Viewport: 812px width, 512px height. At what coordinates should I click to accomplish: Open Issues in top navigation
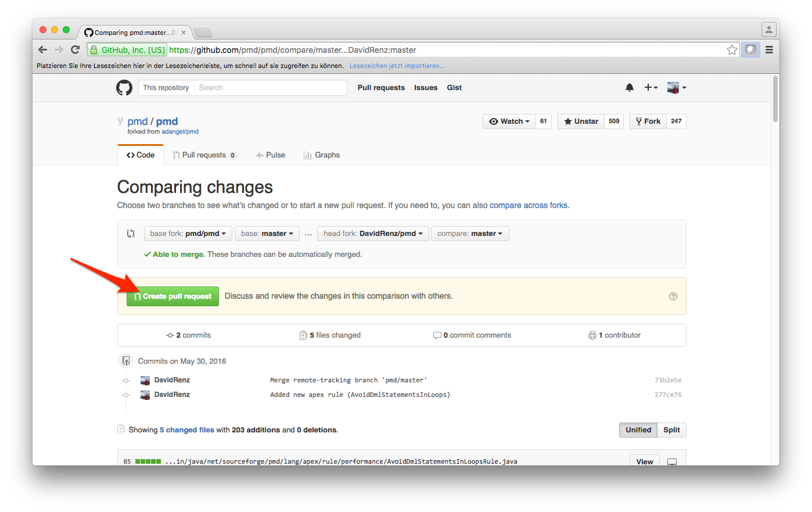coord(426,88)
